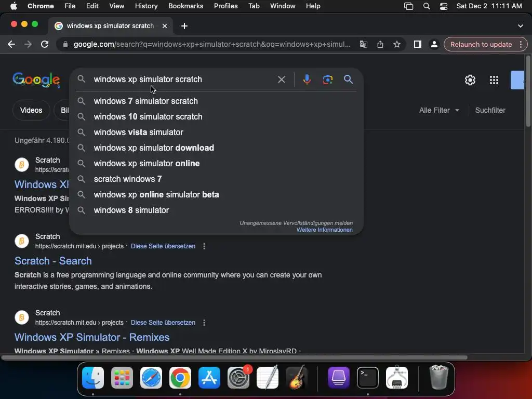
Task: Open the Google apps grid
Action: tap(494, 80)
